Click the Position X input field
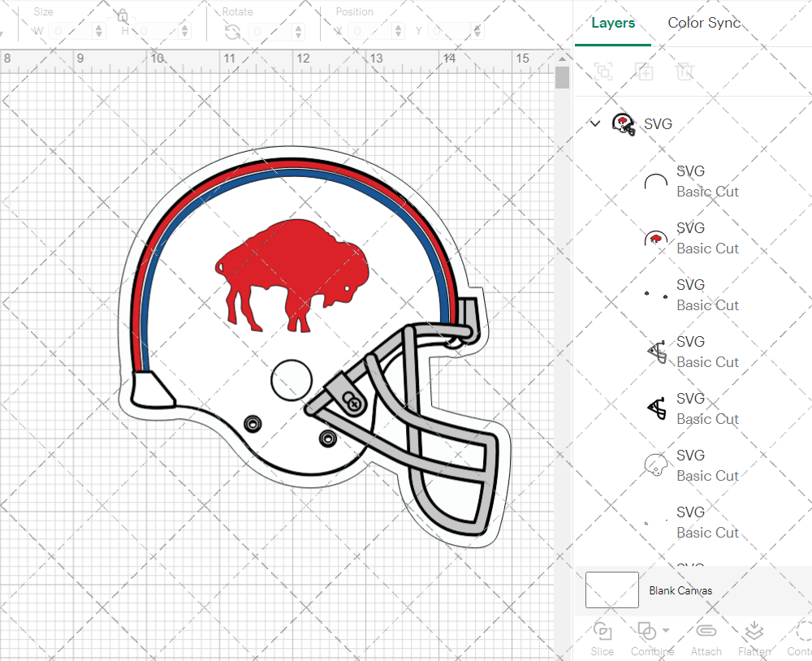The width and height of the screenshot is (812, 661). tap(371, 31)
